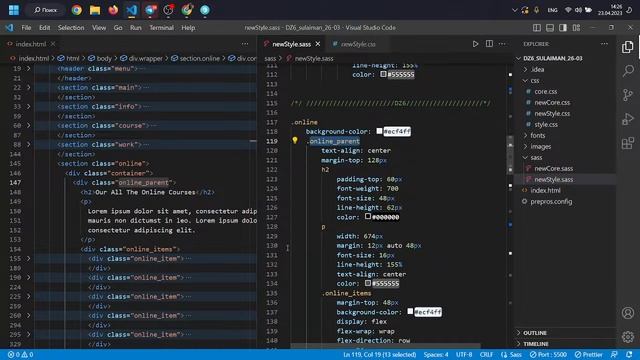The width and height of the screenshot is (640, 360).
Task: Split the newStyle.sass editor right
Action: click(489, 44)
